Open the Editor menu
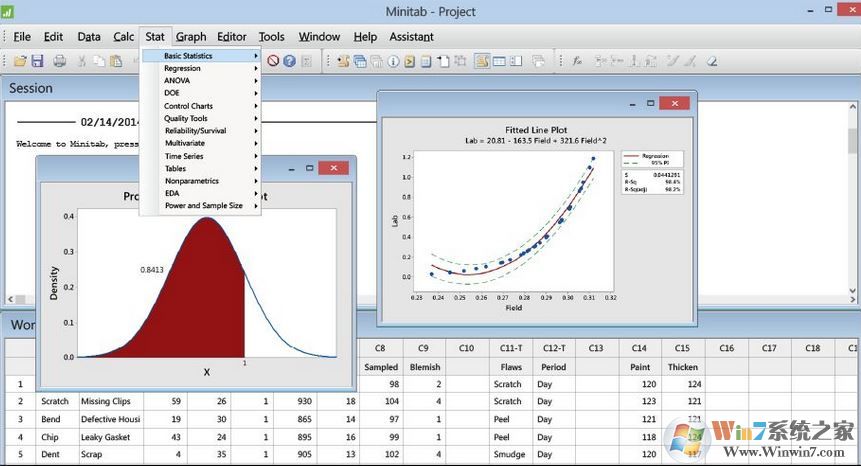861x466 pixels. [232, 37]
